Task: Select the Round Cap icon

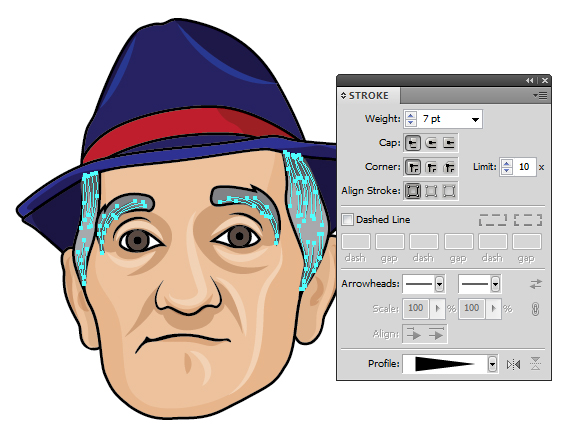Action: [431, 143]
